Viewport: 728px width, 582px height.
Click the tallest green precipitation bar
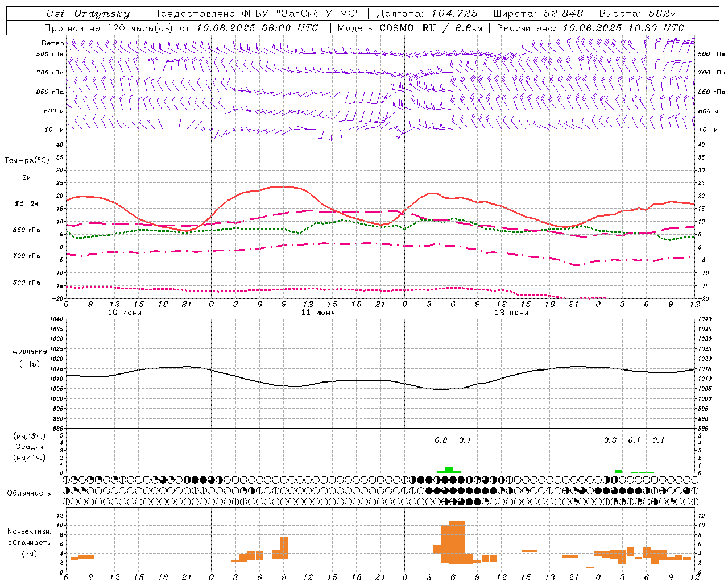tap(449, 469)
